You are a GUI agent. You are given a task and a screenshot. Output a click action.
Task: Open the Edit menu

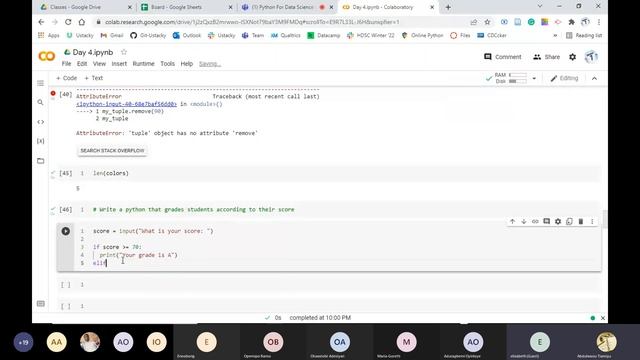pos(82,64)
